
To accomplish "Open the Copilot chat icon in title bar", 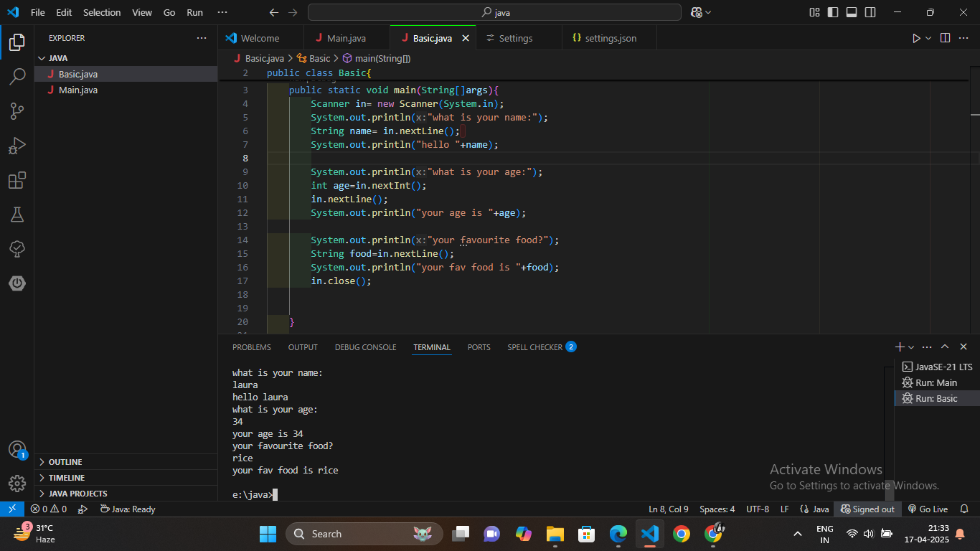I will 696,12.
